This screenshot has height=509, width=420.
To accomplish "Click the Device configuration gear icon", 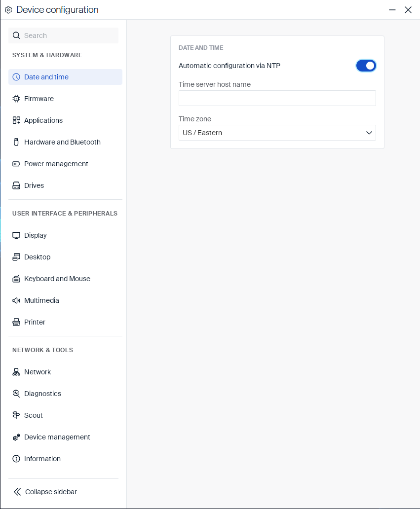I will [8, 10].
